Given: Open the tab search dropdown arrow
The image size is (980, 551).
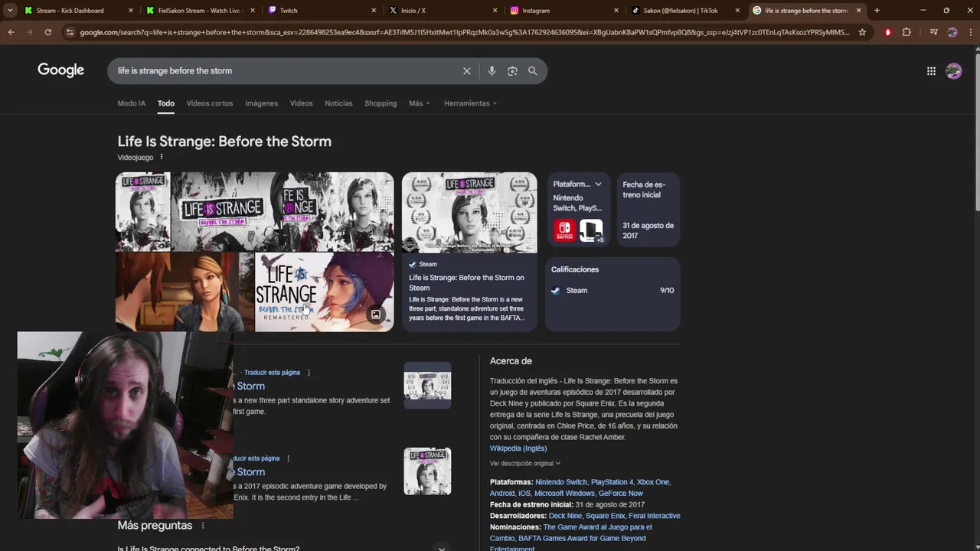Looking at the screenshot, I should [10, 11].
